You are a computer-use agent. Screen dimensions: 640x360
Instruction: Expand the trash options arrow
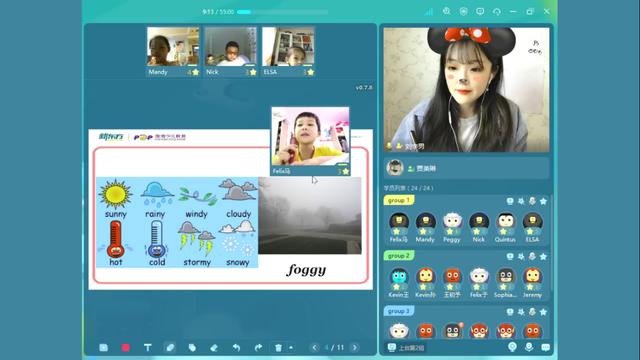click(291, 348)
